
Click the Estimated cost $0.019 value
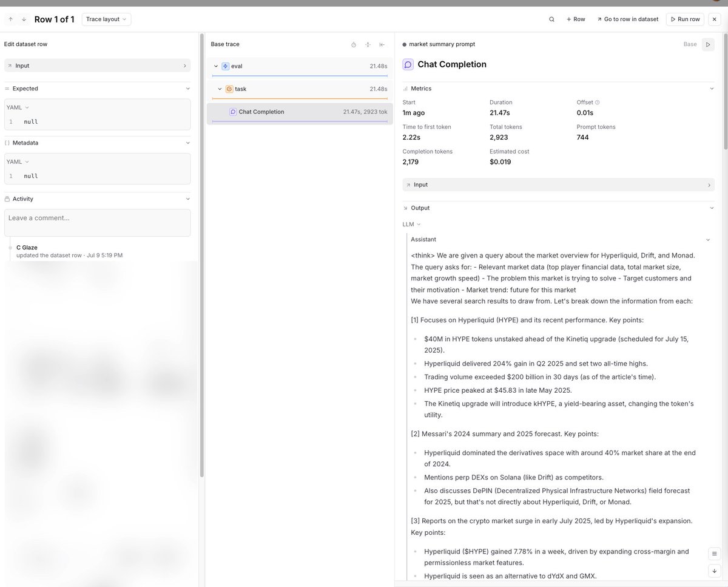500,162
